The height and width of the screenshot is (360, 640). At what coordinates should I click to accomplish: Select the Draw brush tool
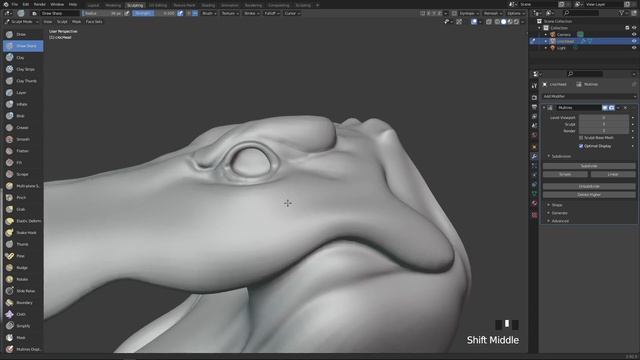(x=23, y=34)
